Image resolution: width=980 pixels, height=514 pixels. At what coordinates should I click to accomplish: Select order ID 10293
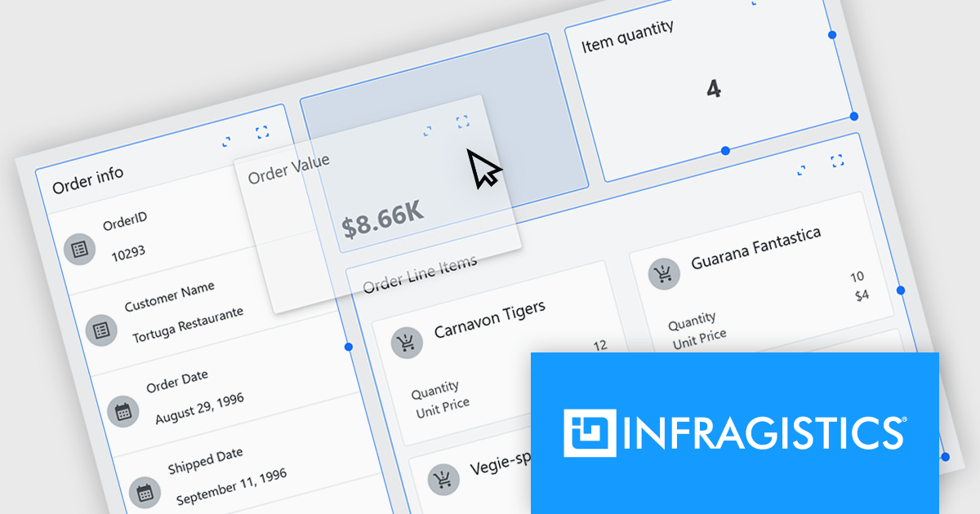click(x=128, y=252)
